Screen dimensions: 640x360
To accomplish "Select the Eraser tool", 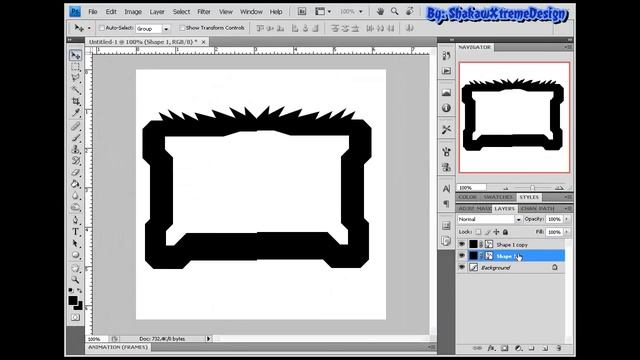I will pos(76,172).
